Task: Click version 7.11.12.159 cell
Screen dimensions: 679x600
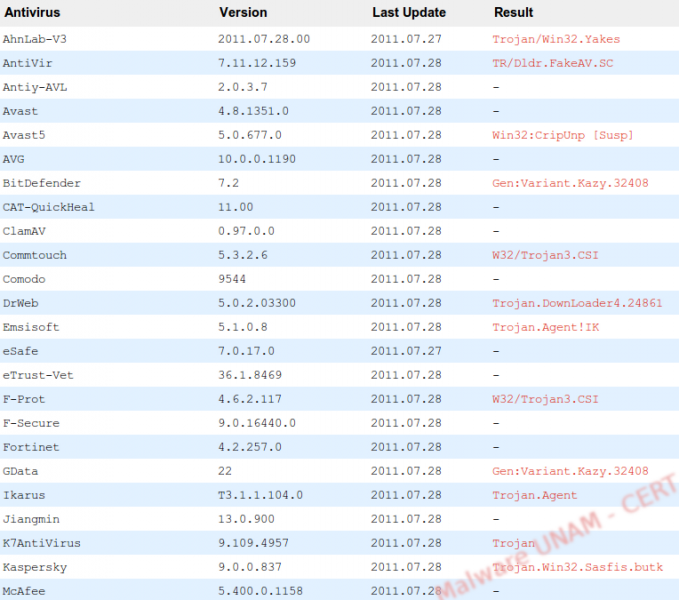Action: pyautogui.click(x=257, y=63)
